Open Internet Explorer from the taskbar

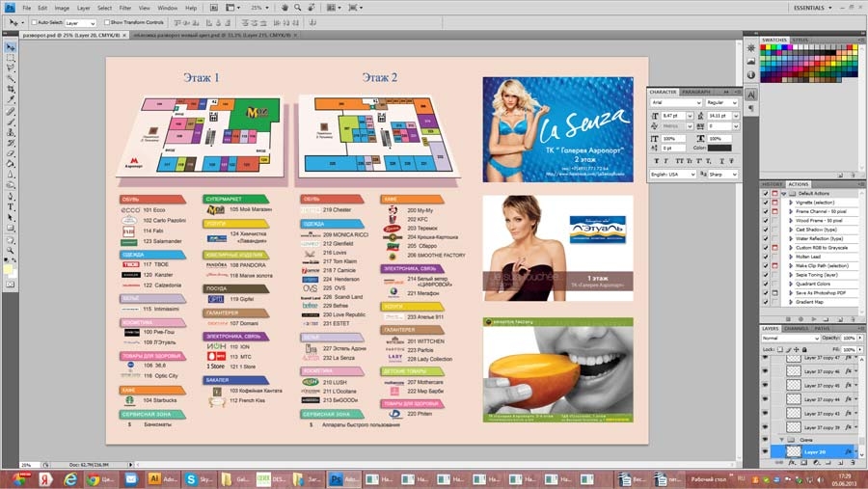69,479
